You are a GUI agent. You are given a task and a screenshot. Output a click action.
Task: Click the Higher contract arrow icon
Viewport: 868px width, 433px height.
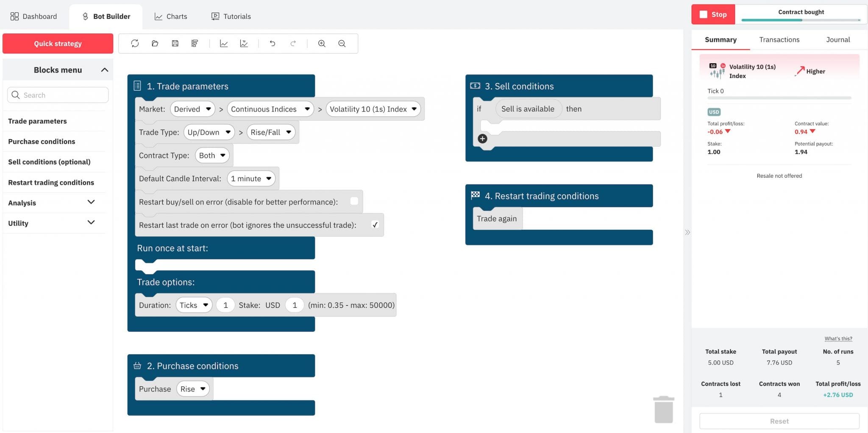(800, 71)
